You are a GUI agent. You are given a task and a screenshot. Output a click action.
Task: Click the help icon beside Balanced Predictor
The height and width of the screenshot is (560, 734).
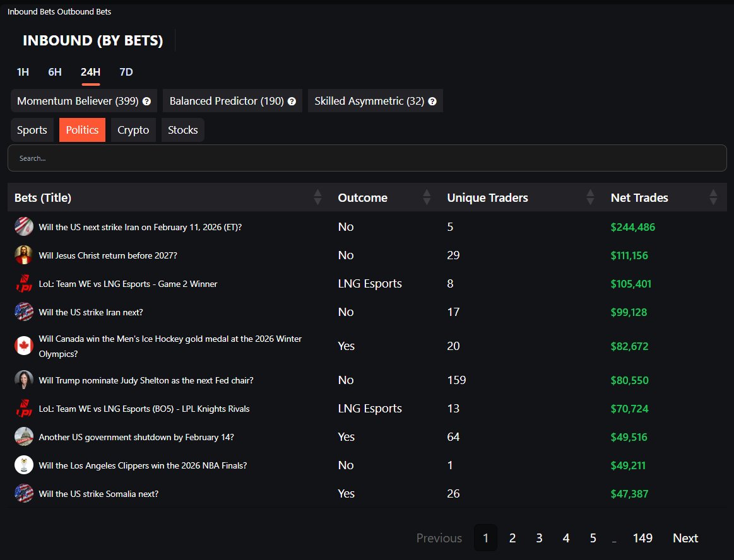point(292,101)
